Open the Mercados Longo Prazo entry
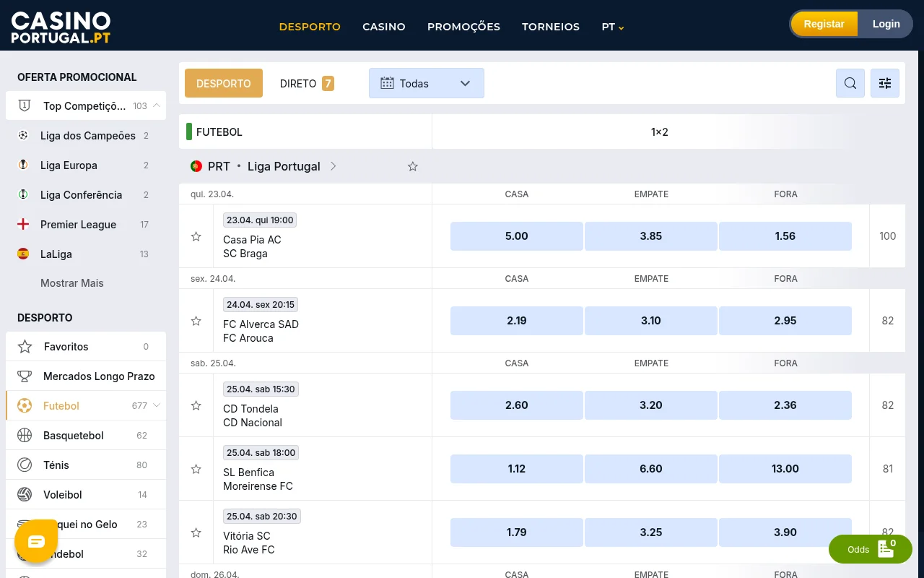Screen dimensions: 924x578 point(86,376)
